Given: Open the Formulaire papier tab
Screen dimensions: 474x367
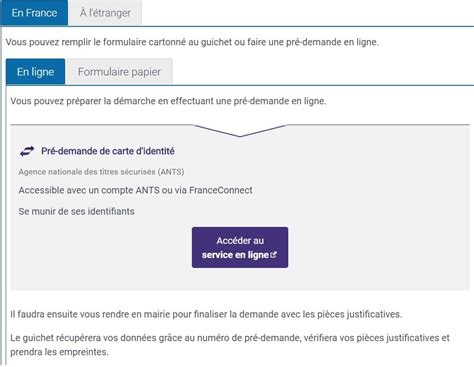Looking at the screenshot, I should click(119, 72).
